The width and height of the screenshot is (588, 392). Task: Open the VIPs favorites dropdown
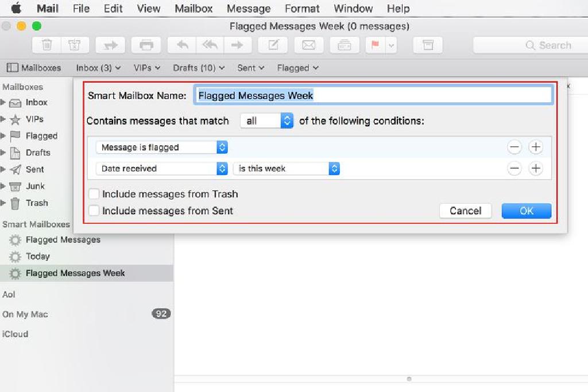[146, 68]
